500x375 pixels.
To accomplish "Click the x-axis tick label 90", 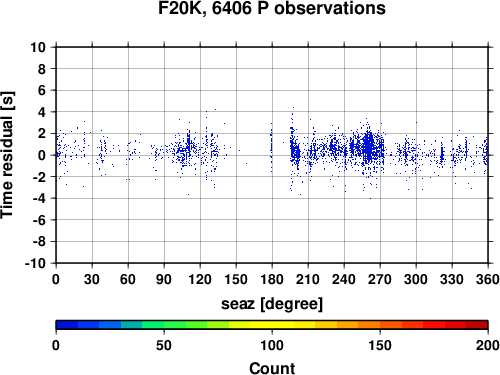I will [164, 279].
